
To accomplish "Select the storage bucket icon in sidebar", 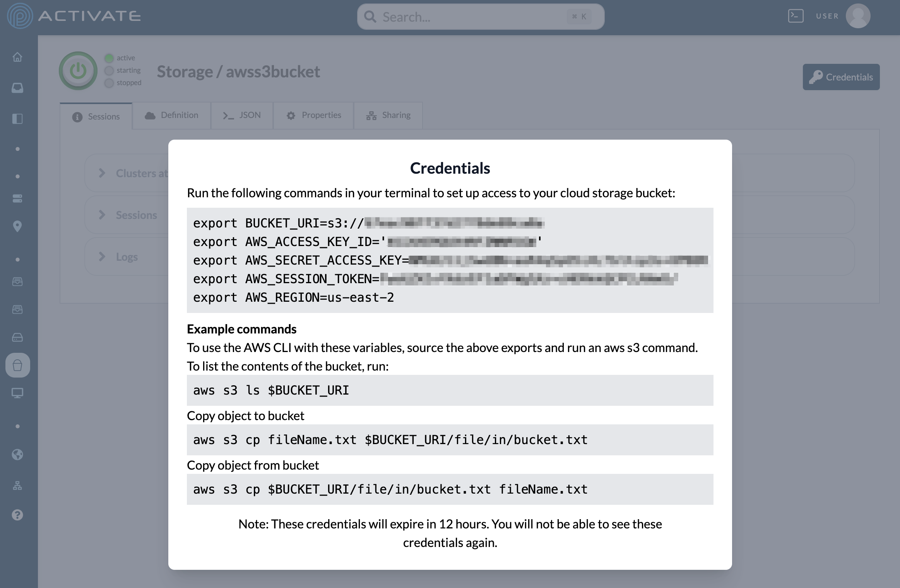I will coord(17,365).
